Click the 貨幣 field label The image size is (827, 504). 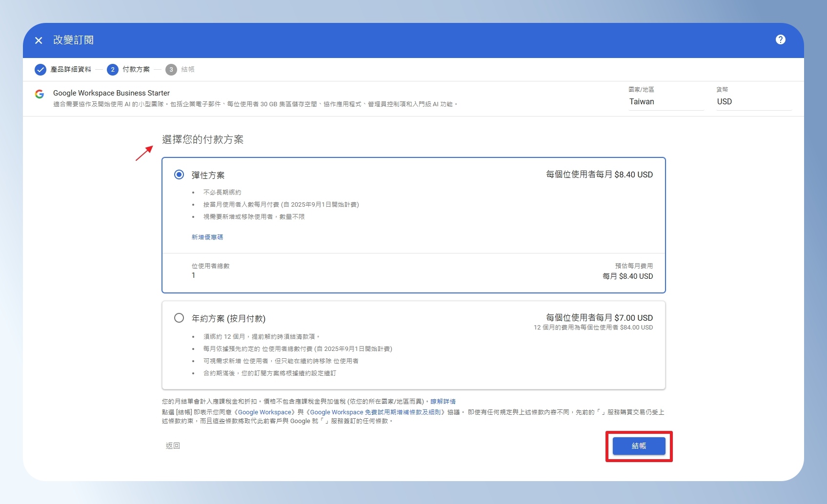coord(722,90)
